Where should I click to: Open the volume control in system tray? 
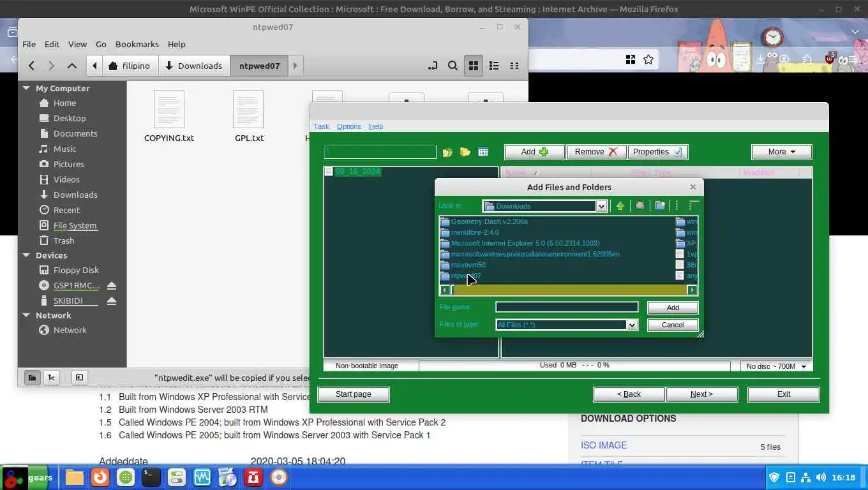821,477
